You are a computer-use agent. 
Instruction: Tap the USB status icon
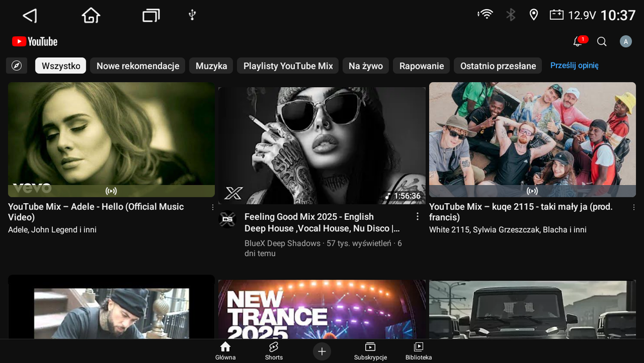pyautogui.click(x=192, y=15)
